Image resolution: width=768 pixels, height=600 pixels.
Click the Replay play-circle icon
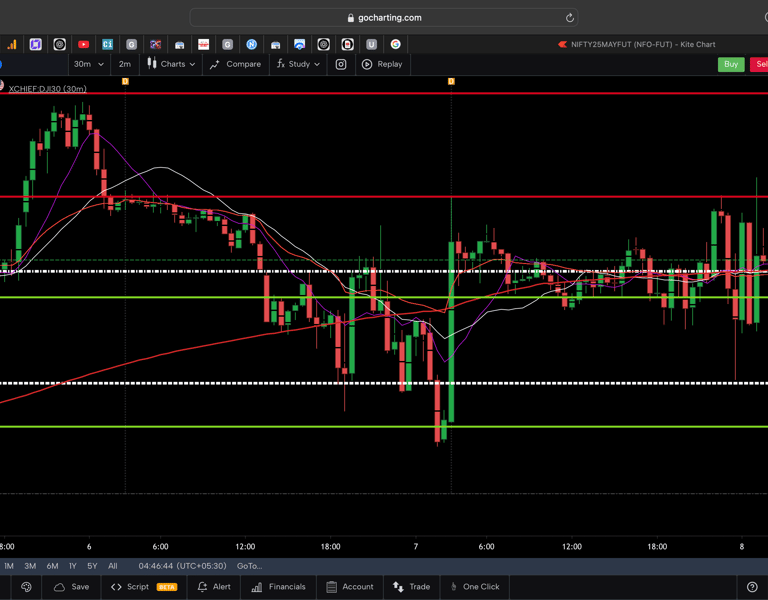(x=367, y=64)
